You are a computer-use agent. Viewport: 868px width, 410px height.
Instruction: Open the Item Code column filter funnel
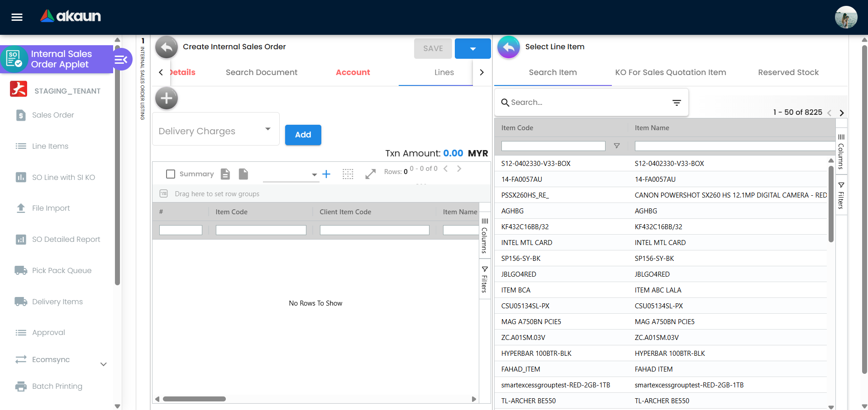[616, 146]
